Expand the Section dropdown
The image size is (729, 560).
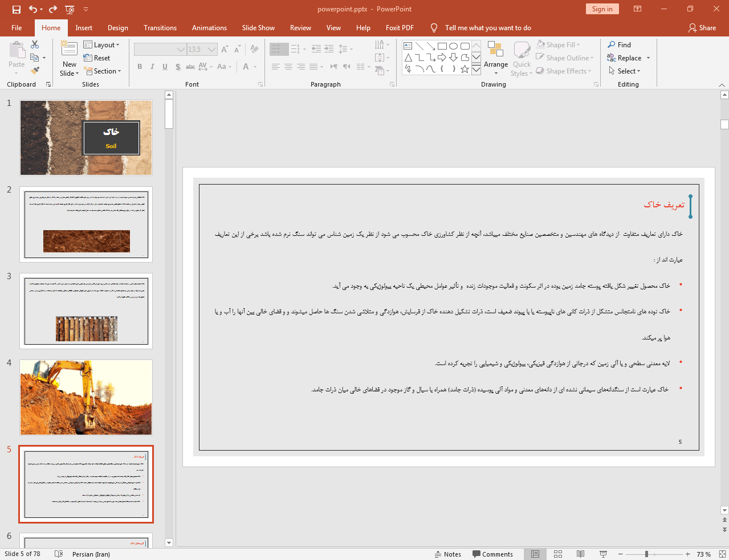click(103, 71)
